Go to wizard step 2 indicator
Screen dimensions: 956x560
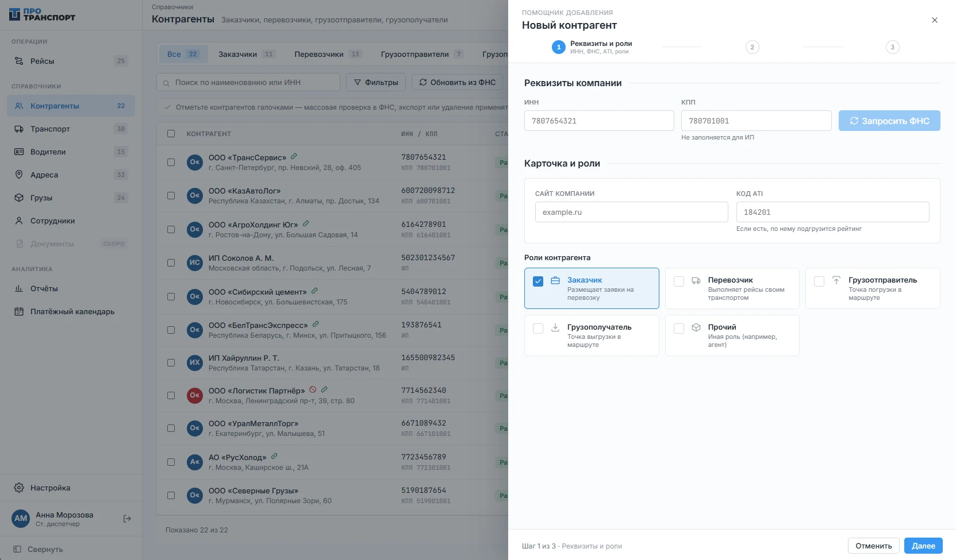pyautogui.click(x=752, y=47)
